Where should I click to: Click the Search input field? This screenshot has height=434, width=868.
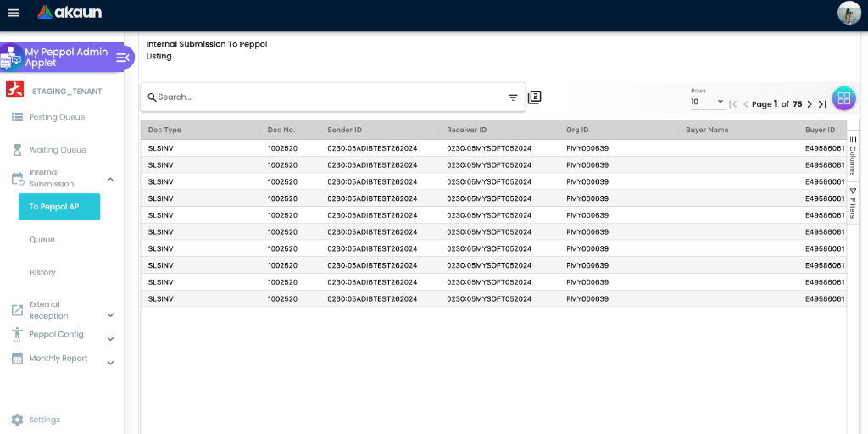332,97
